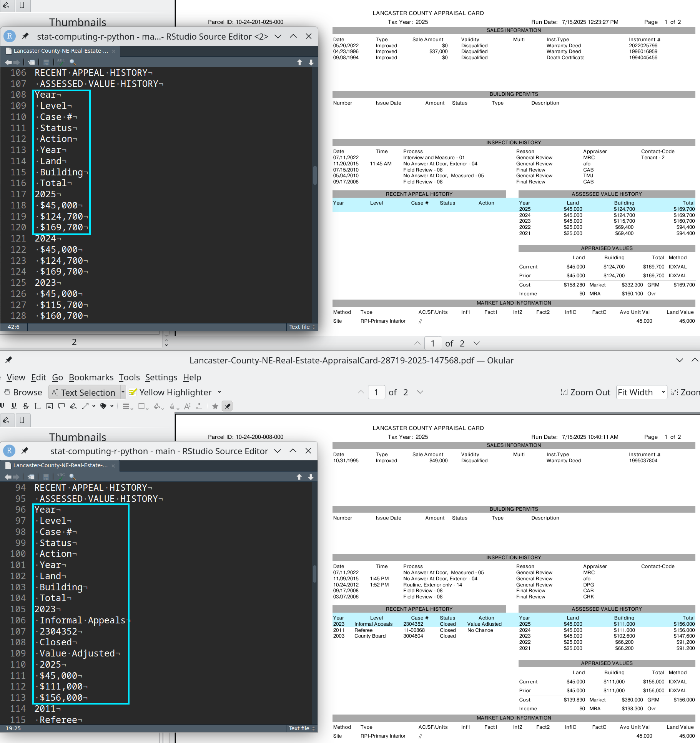Image resolution: width=700 pixels, height=743 pixels.
Task: Click Zoom Out in Okular toolbar
Action: pos(585,392)
